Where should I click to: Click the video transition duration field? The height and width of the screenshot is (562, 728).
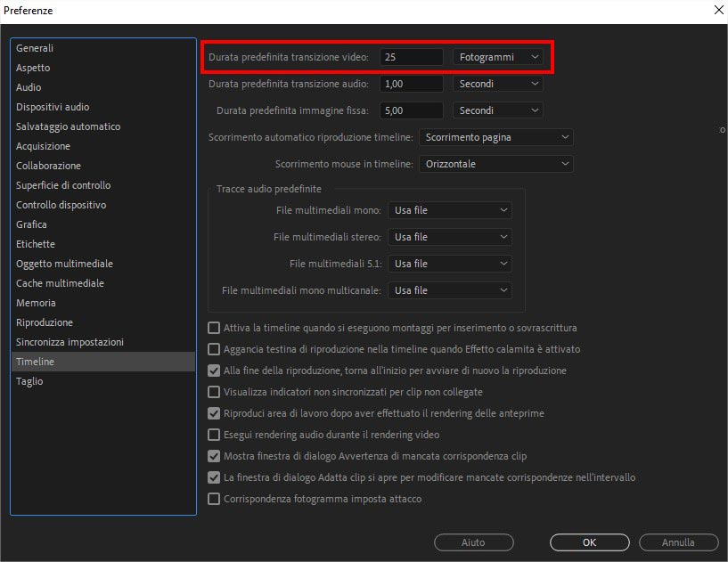[411, 57]
